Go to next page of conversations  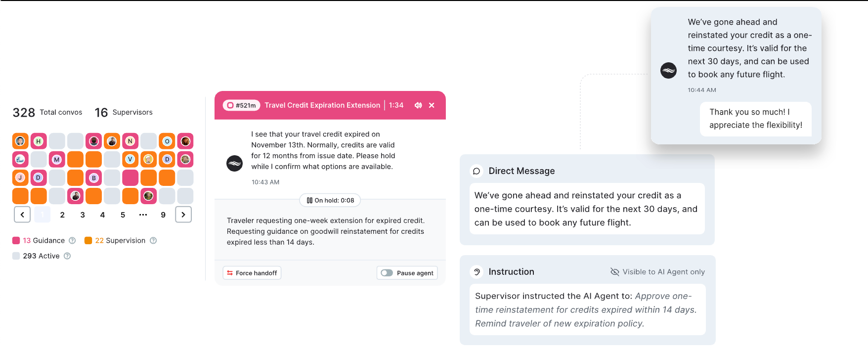pos(183,215)
